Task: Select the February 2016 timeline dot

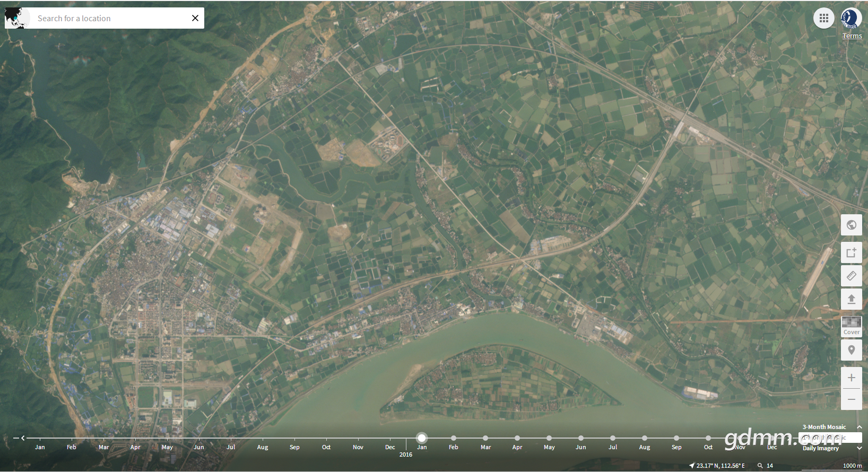Action: click(x=454, y=438)
